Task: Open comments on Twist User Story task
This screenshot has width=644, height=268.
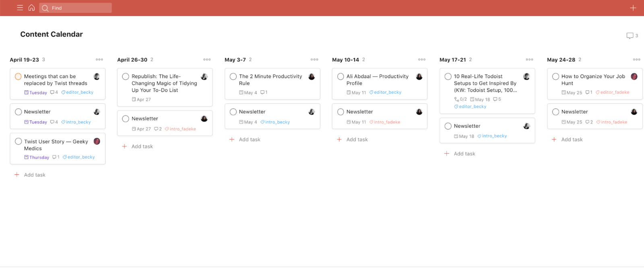Action: click(x=56, y=157)
